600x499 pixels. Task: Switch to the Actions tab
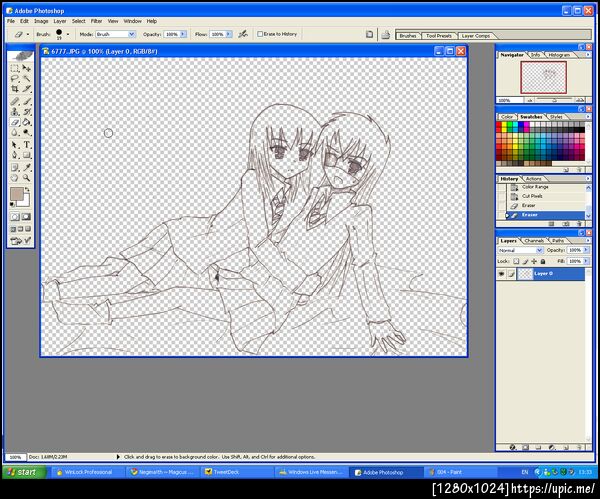pos(533,179)
